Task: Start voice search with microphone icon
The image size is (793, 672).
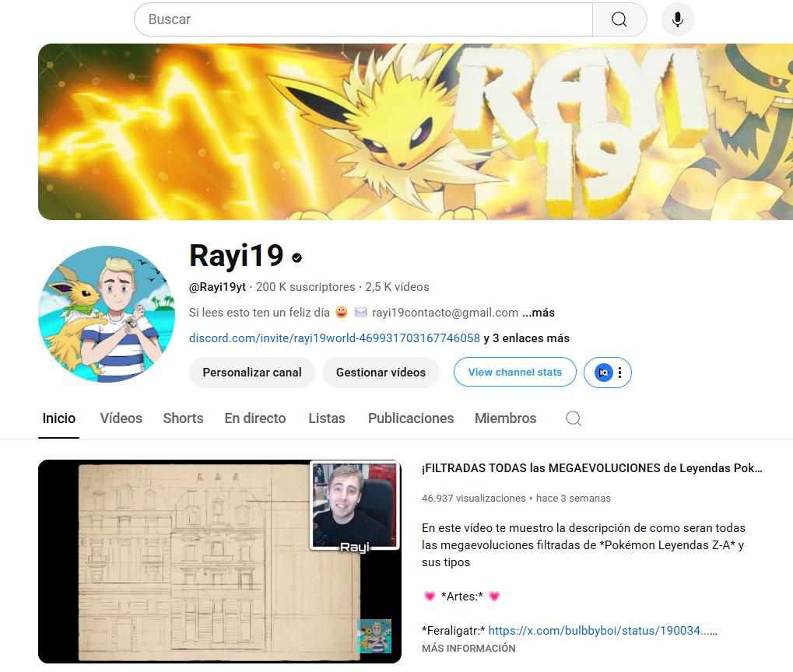Action: pos(678,19)
